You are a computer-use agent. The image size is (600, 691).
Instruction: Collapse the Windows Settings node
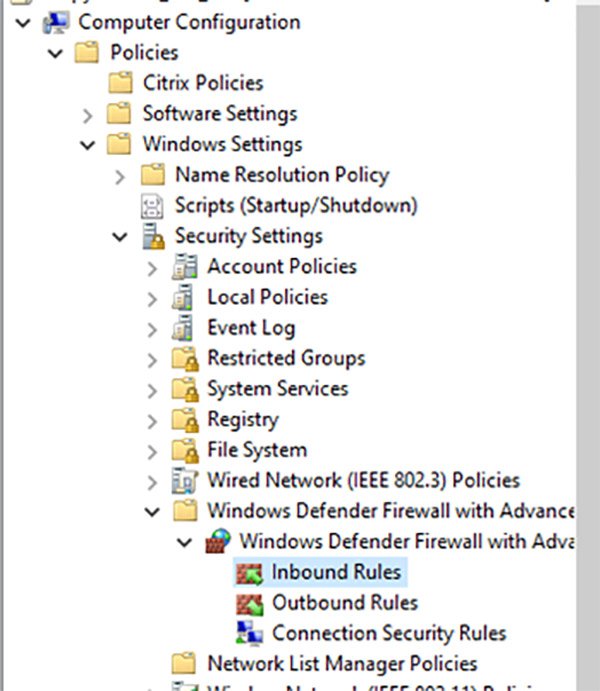coord(88,145)
